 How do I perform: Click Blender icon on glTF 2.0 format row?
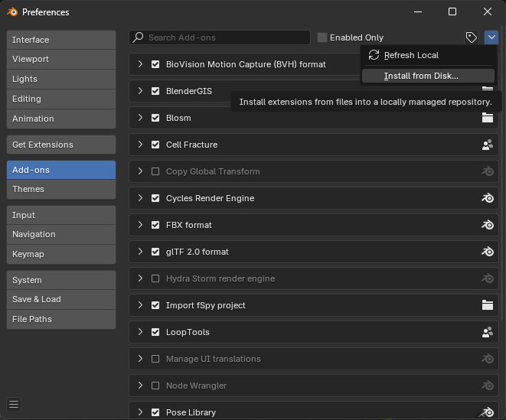point(488,252)
